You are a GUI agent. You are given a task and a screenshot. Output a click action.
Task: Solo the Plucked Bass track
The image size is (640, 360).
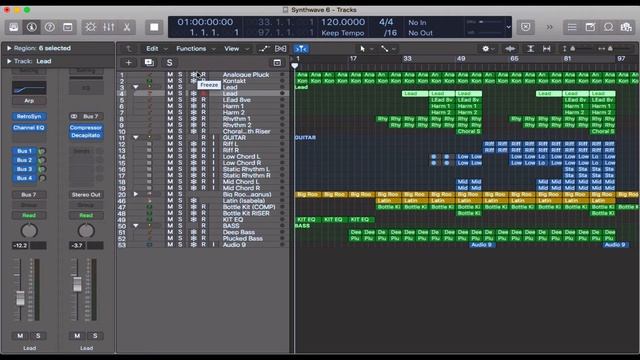click(180, 238)
